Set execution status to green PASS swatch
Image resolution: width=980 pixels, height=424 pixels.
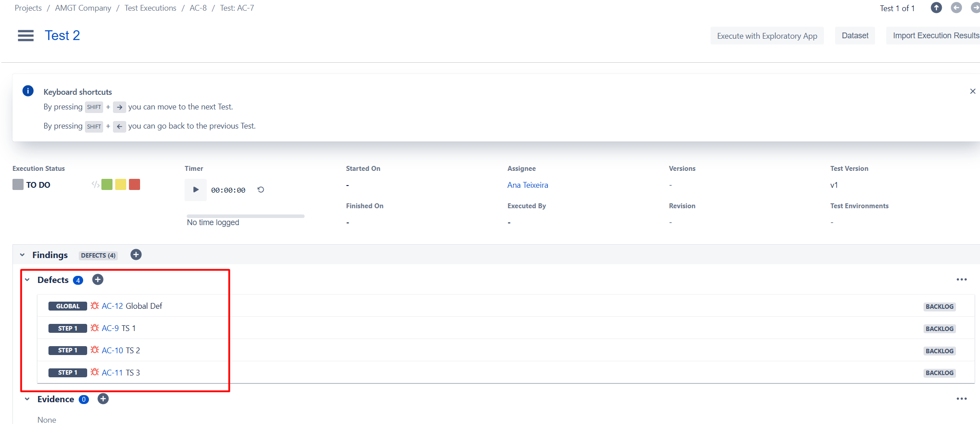point(107,185)
